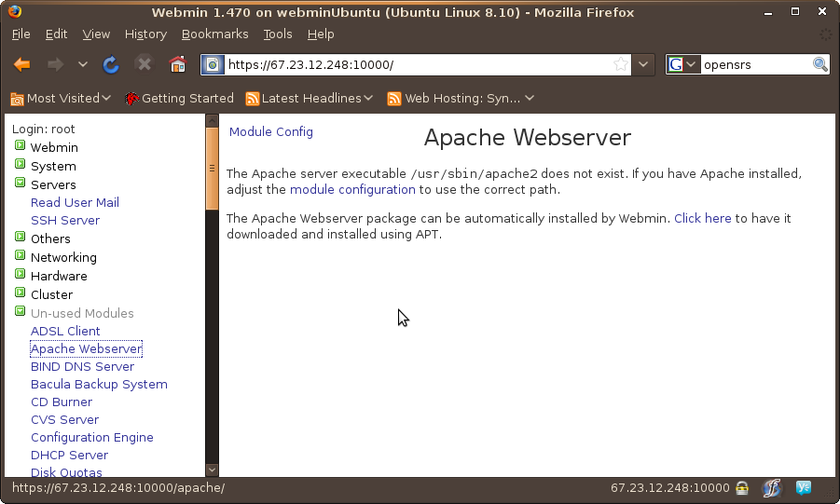This screenshot has width=840, height=504.
Task: Go to the Home page icon
Action: [177, 65]
